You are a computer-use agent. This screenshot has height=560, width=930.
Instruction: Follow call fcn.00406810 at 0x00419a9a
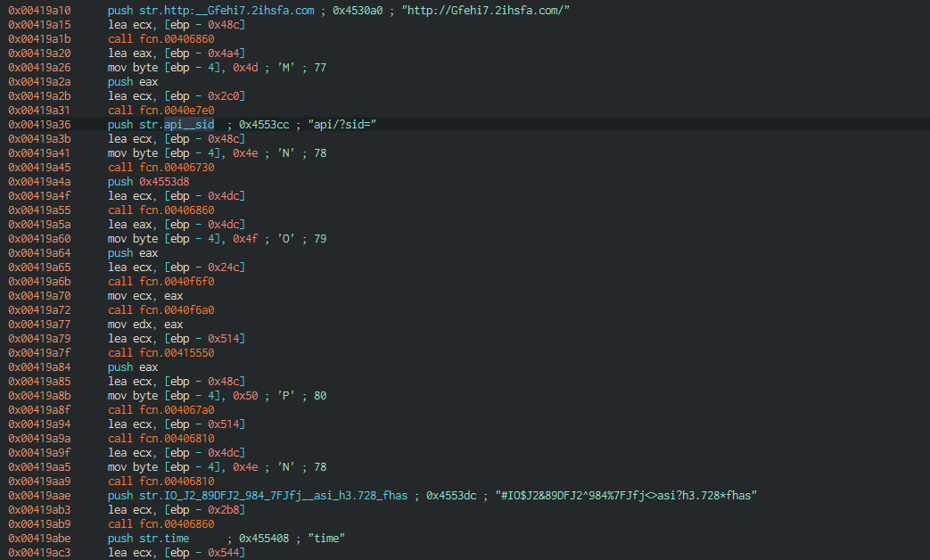pos(160,437)
